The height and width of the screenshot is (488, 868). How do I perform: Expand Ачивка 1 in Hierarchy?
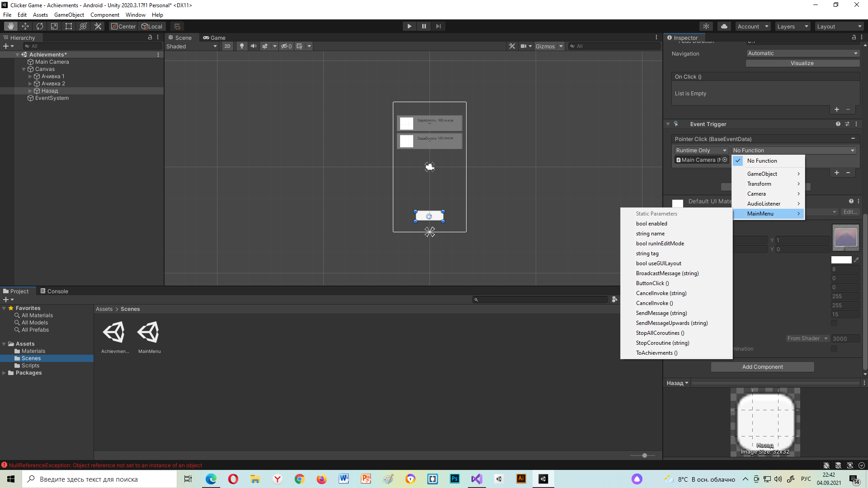30,76
